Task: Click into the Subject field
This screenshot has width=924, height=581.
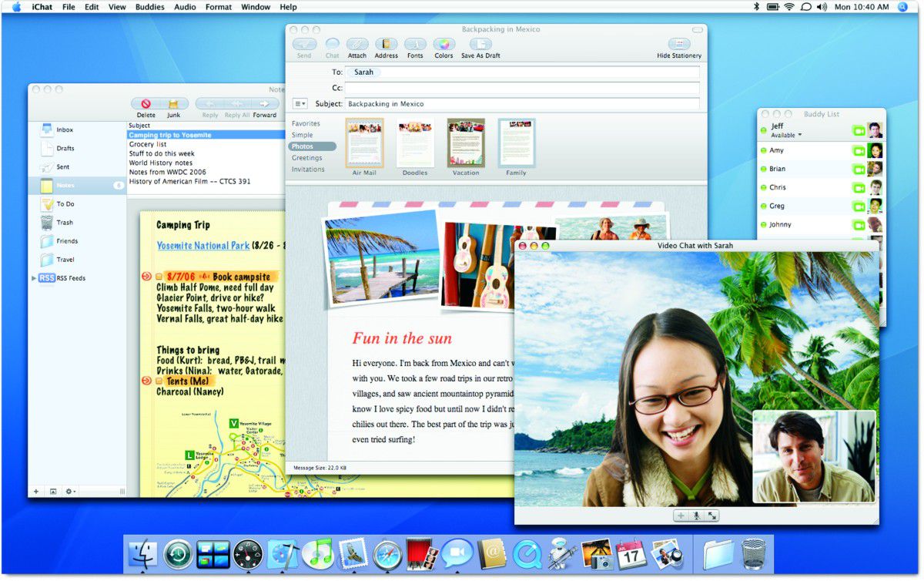Action: pyautogui.click(x=522, y=103)
